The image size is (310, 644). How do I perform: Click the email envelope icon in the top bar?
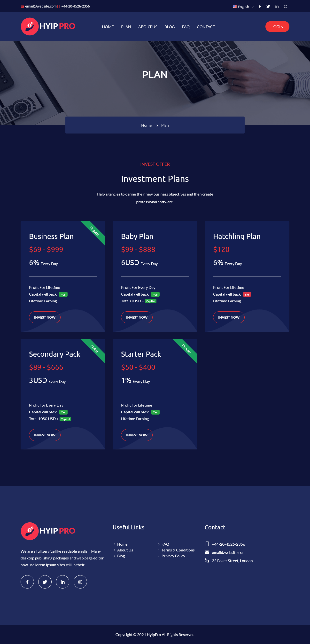(22, 6)
